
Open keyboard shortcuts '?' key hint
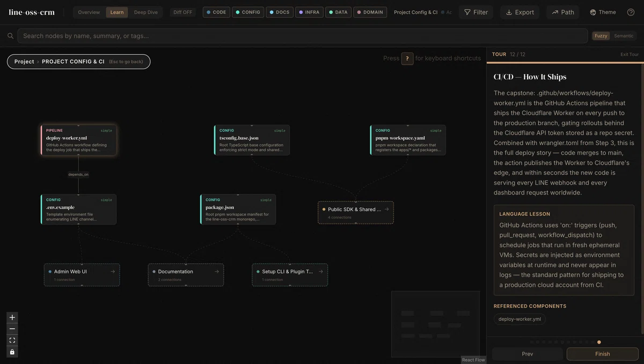(x=407, y=58)
